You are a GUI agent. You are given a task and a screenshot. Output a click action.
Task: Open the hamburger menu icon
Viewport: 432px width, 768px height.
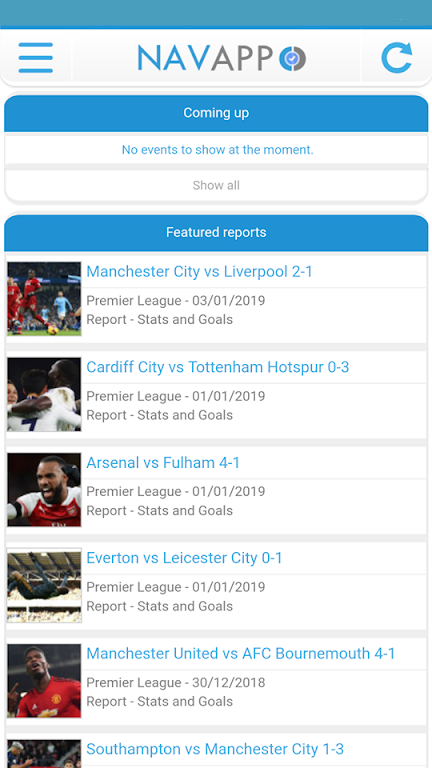pyautogui.click(x=36, y=58)
